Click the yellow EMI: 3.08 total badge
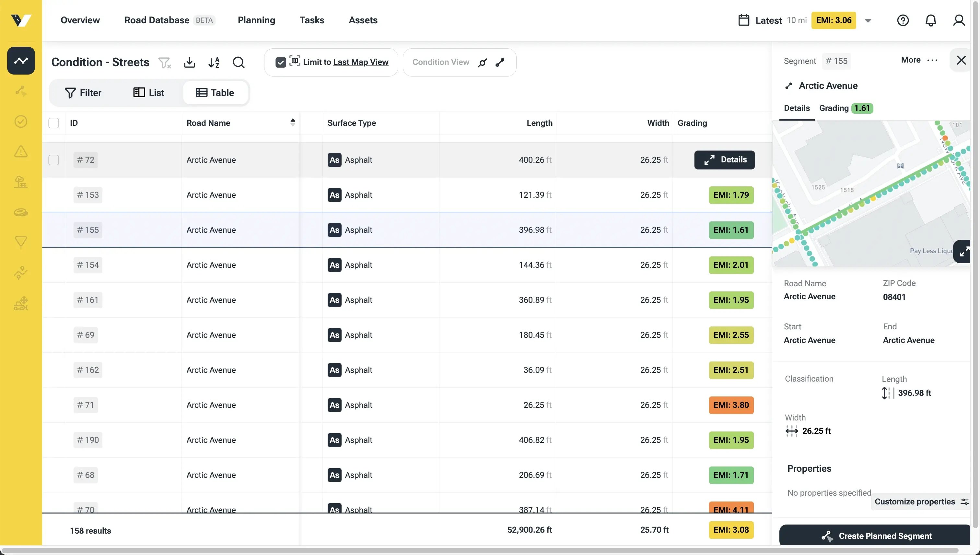The image size is (980, 555). coord(731,530)
